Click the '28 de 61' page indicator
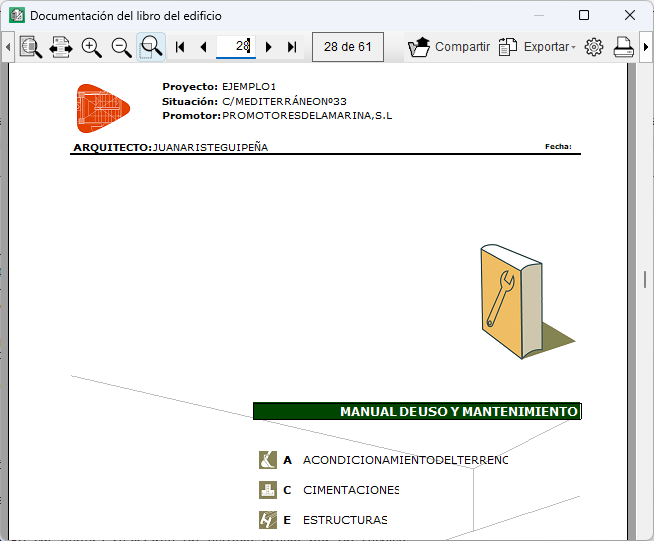654x541 pixels. click(348, 47)
